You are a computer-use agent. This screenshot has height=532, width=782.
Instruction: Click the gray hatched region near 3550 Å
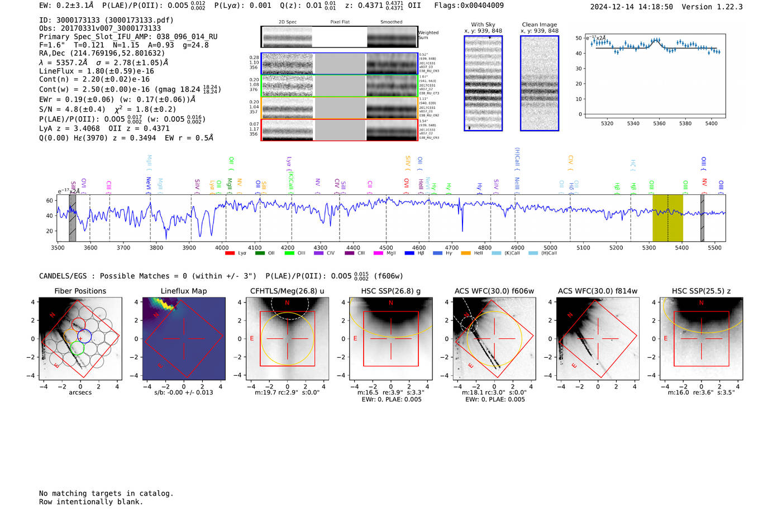point(73,218)
